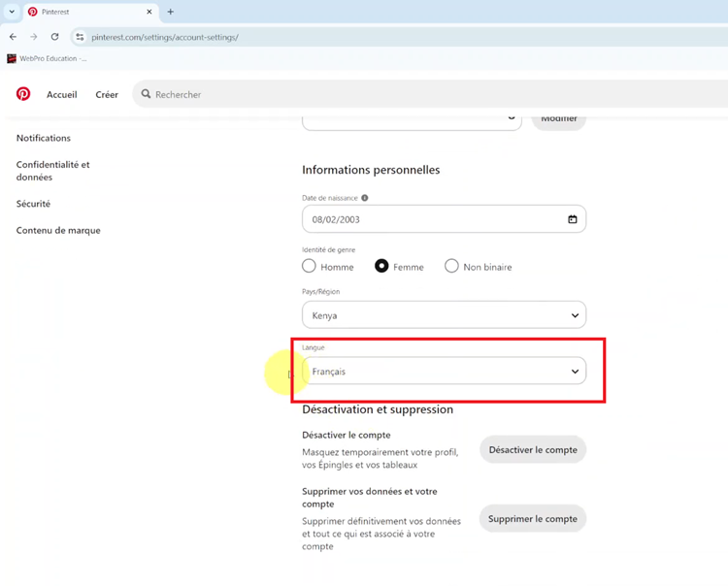Select the Femme gender radio button

pyautogui.click(x=381, y=266)
